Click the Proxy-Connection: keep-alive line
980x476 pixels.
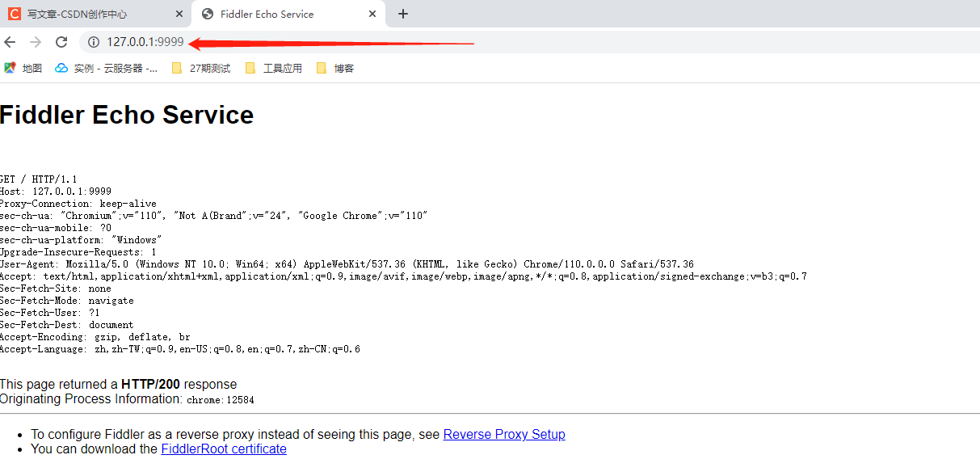pyautogui.click(x=78, y=204)
